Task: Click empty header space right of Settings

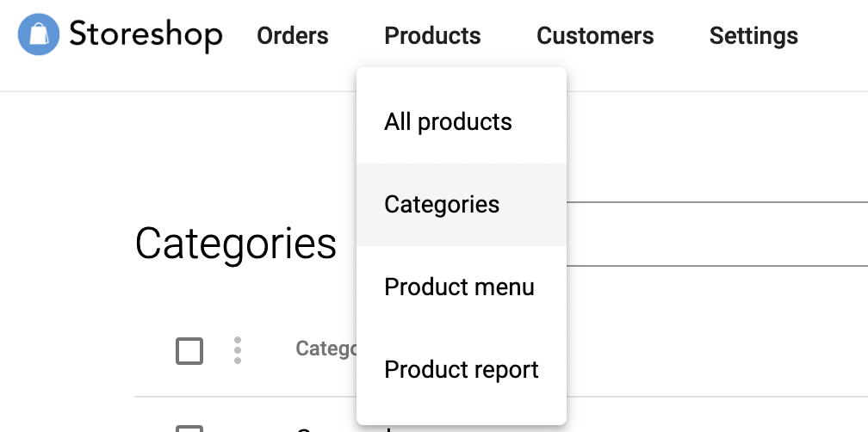Action: click(835, 36)
